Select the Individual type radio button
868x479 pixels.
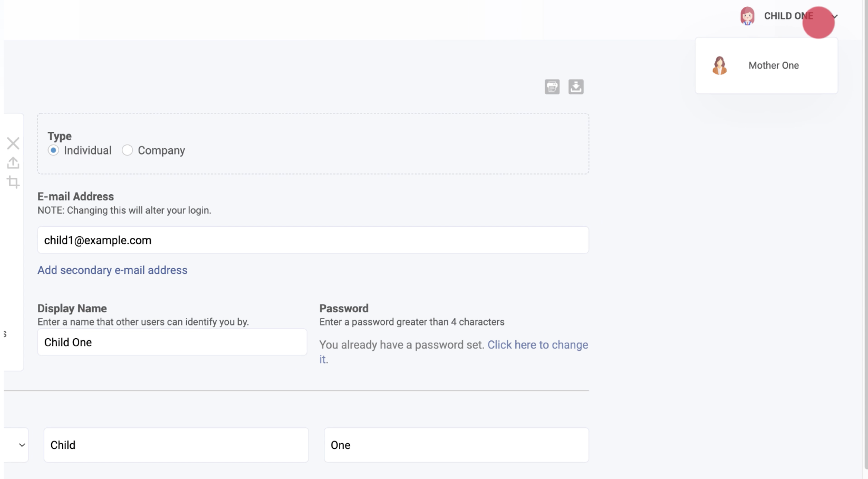tap(53, 150)
